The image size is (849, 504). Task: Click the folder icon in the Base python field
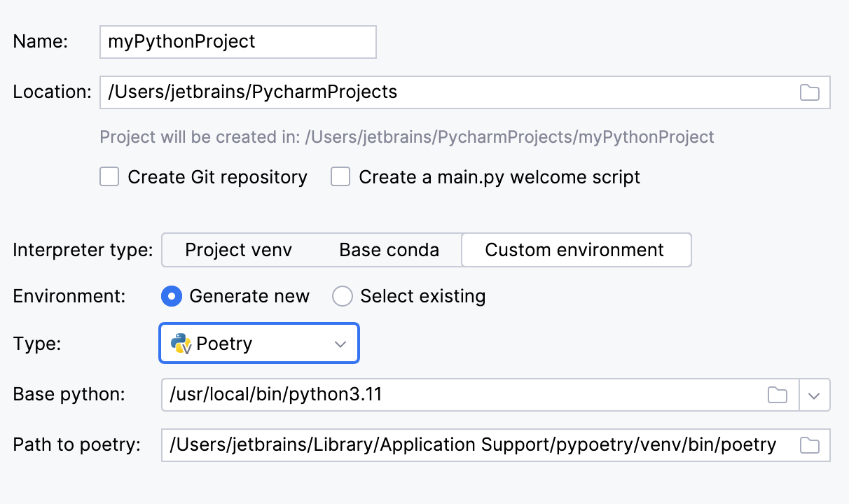[x=778, y=395]
